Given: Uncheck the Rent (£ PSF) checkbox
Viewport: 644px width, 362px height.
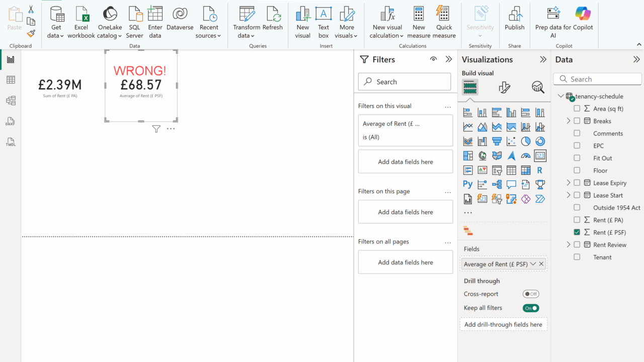Looking at the screenshot, I should pyautogui.click(x=577, y=232).
